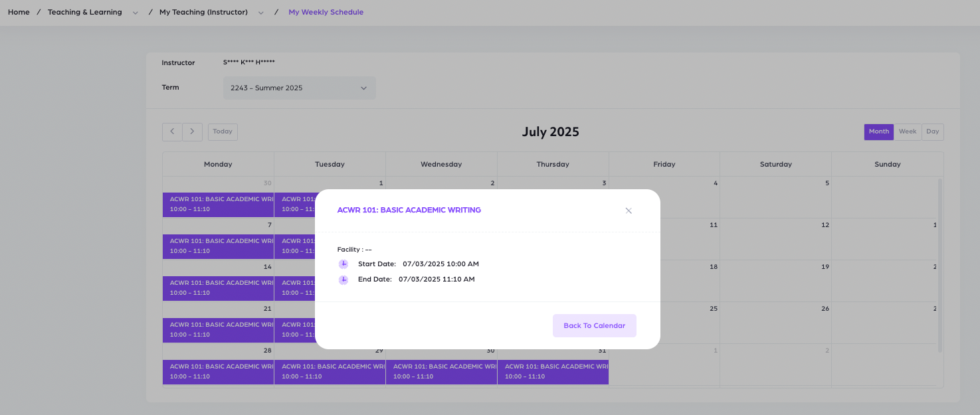
Task: Click the clock icon beside End Date
Action: pos(343,280)
